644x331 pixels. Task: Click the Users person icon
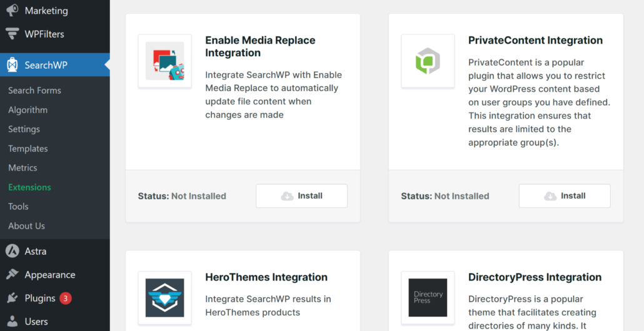[13, 322]
